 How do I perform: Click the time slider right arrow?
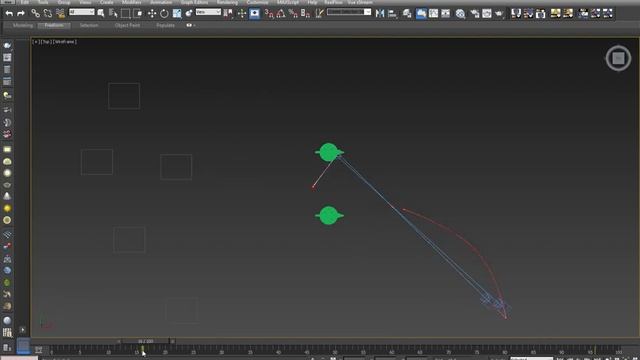[172, 341]
